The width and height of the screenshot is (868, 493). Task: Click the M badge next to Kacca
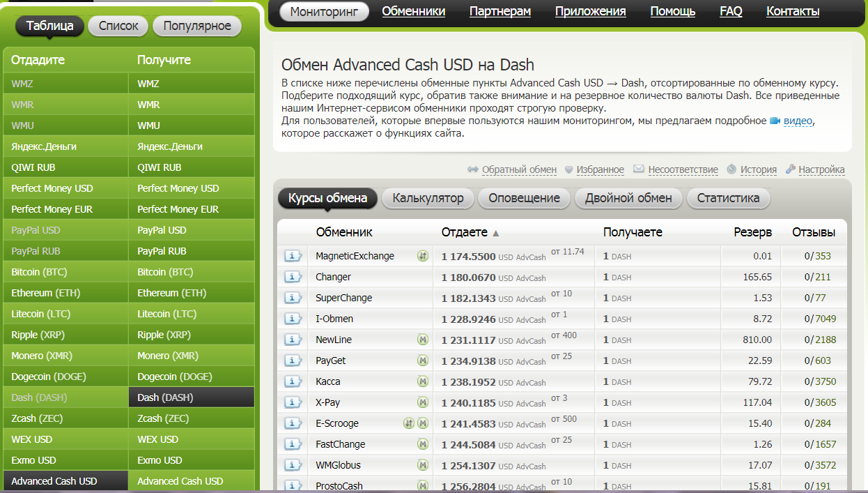coord(422,381)
